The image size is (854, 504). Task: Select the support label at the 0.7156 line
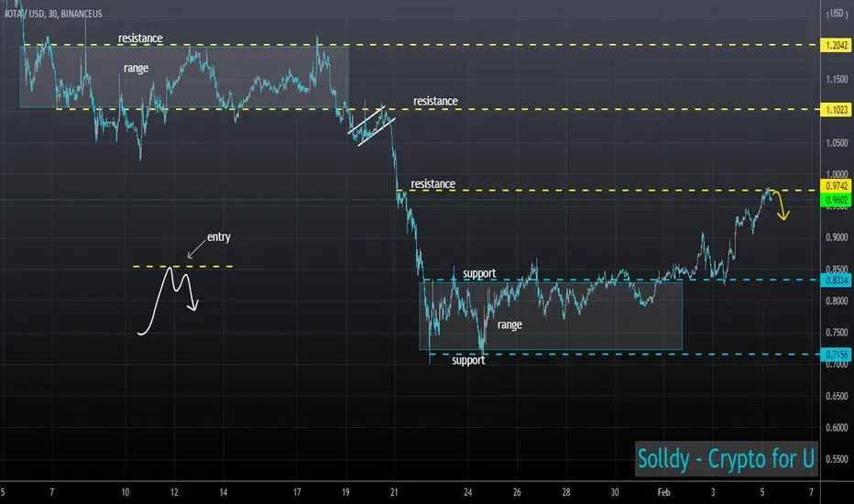coord(468,361)
